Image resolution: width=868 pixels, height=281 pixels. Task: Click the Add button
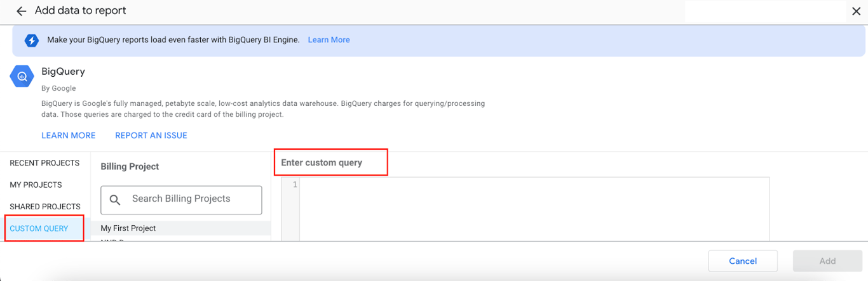click(827, 261)
